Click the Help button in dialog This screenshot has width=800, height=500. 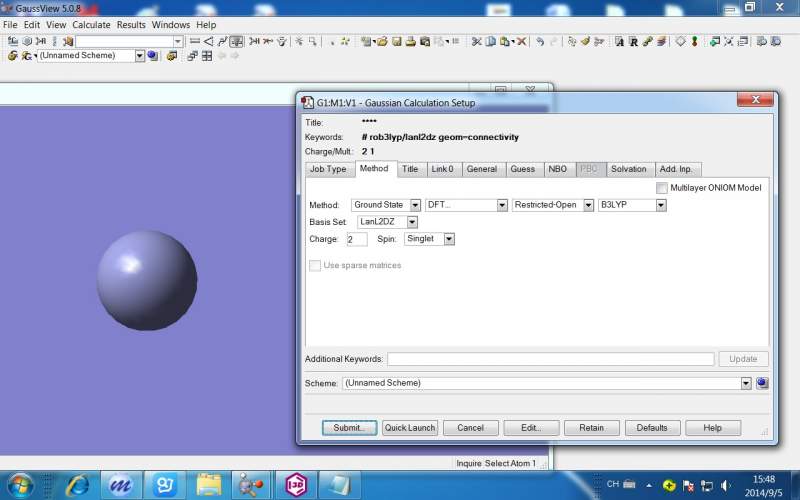[712, 428]
